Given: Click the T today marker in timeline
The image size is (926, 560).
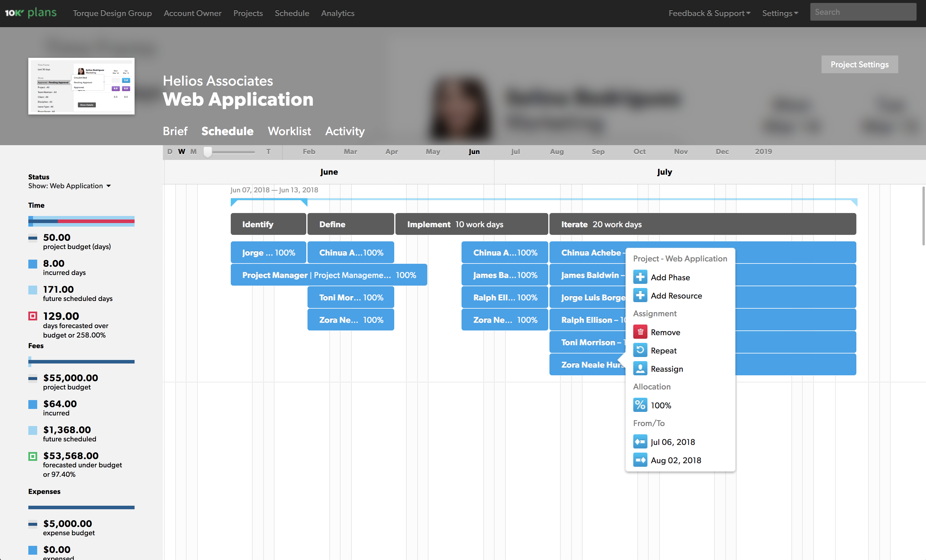Looking at the screenshot, I should tap(268, 151).
